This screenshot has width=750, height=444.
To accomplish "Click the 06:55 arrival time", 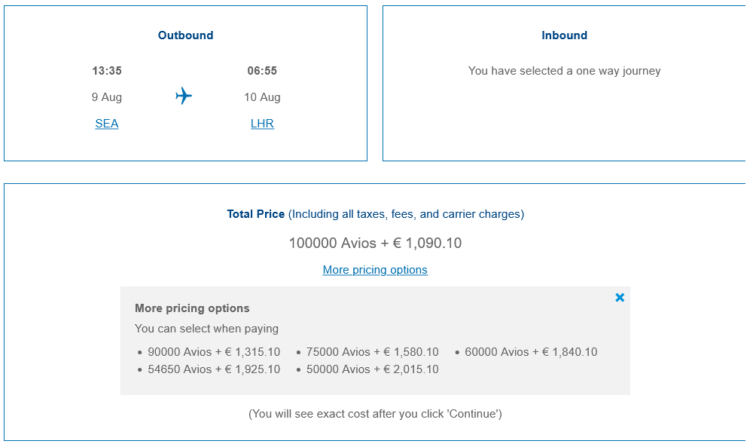I will [262, 71].
